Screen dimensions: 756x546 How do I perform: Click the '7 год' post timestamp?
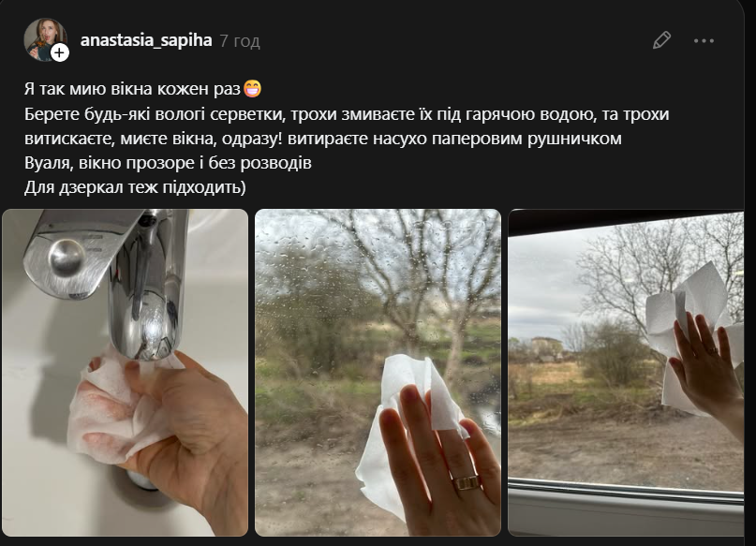240,41
